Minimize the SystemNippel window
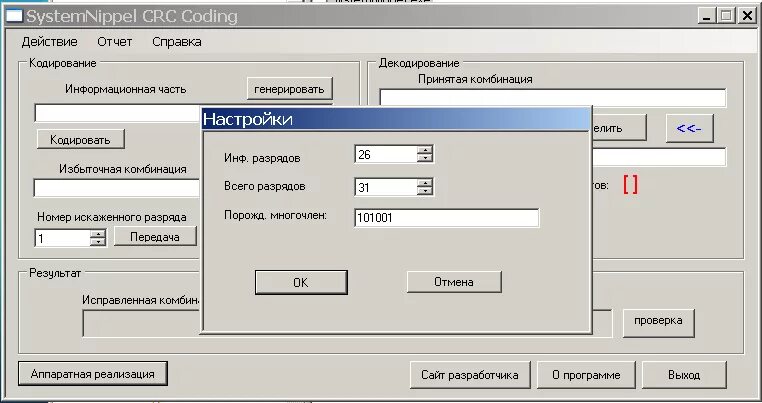 [x=707, y=16]
